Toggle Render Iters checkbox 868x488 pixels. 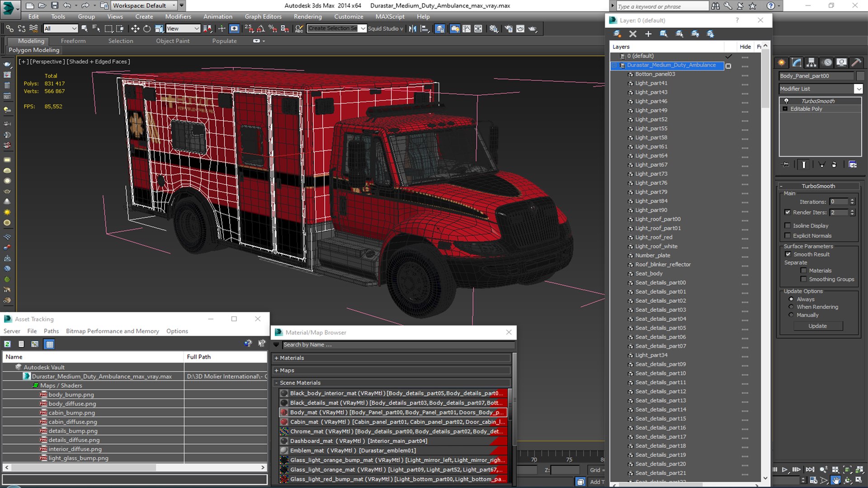pos(788,212)
